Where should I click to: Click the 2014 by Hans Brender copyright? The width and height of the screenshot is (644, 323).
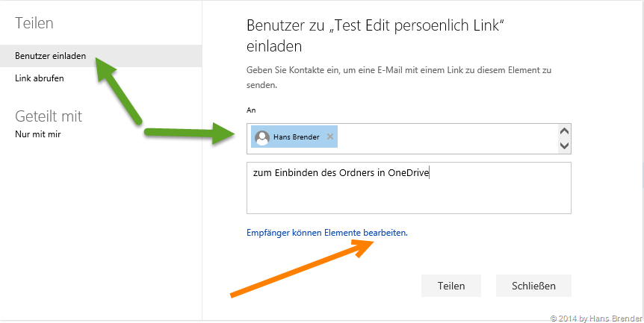click(x=595, y=318)
